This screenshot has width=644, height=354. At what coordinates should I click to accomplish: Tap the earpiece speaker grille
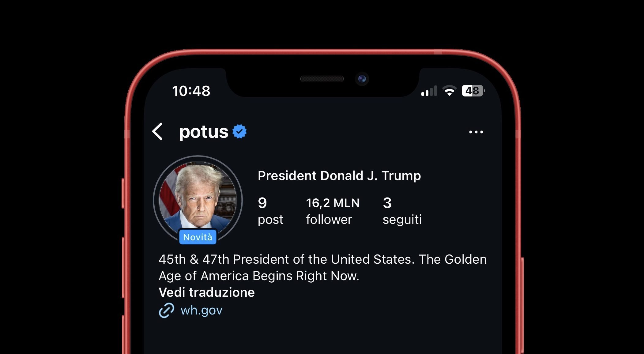click(322, 79)
